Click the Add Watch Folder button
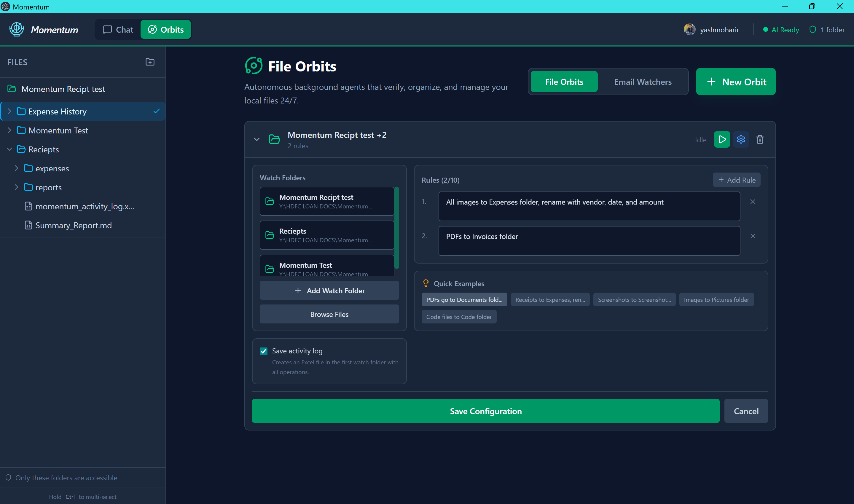Screen dimensions: 854x504 coord(329,291)
